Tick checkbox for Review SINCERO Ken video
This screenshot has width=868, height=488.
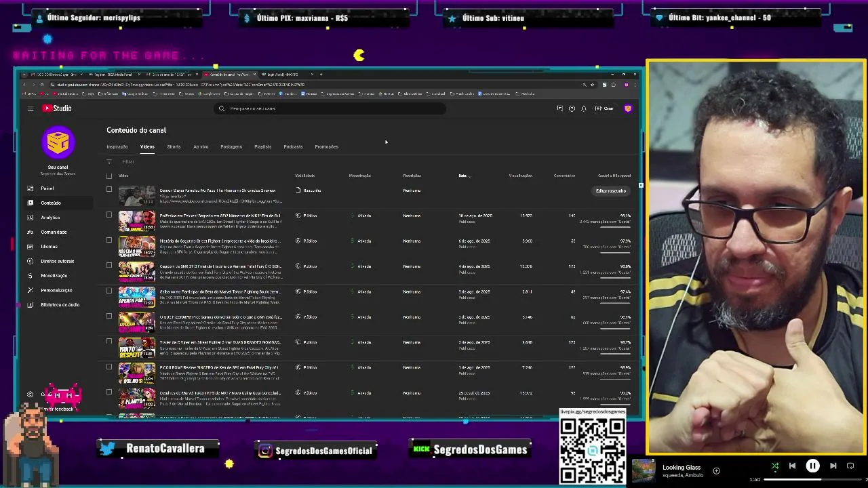tap(109, 367)
